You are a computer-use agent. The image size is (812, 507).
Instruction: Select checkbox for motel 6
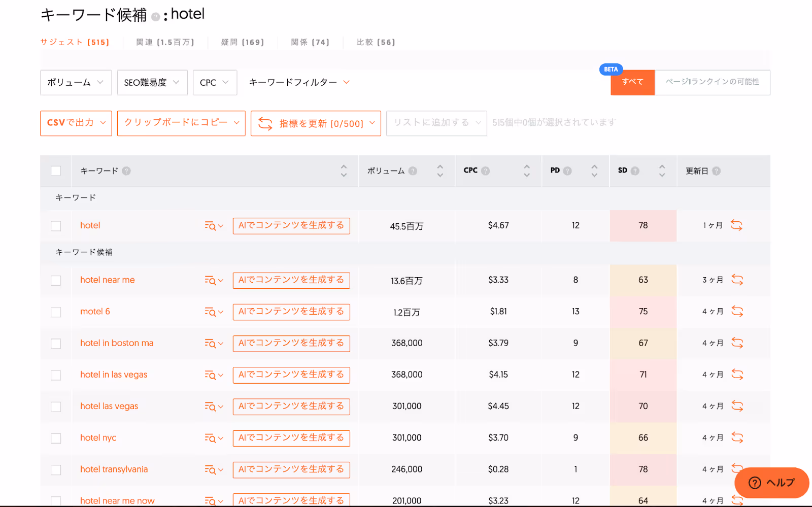[x=56, y=312]
